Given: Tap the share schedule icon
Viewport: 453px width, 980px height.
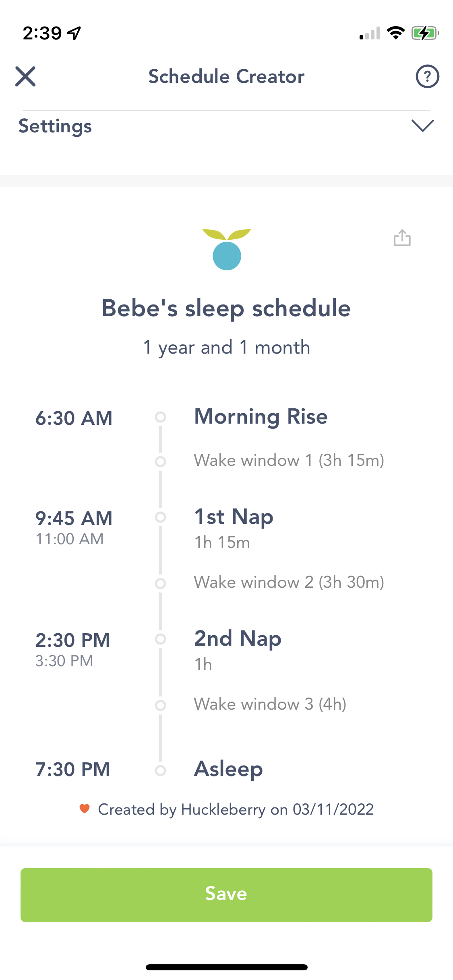Looking at the screenshot, I should [x=402, y=238].
